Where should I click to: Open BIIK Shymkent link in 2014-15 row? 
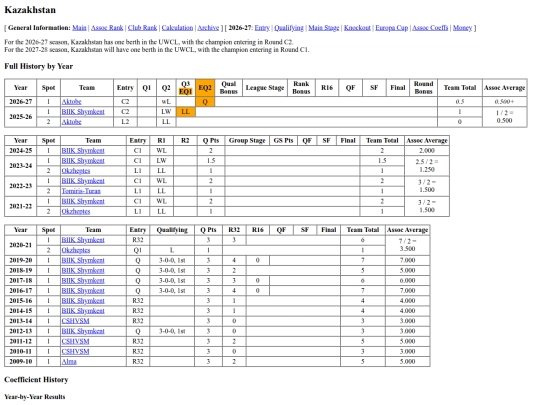83,311
